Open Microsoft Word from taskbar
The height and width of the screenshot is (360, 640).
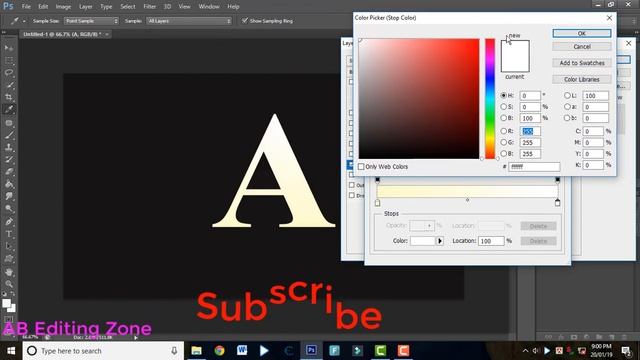click(x=242, y=351)
